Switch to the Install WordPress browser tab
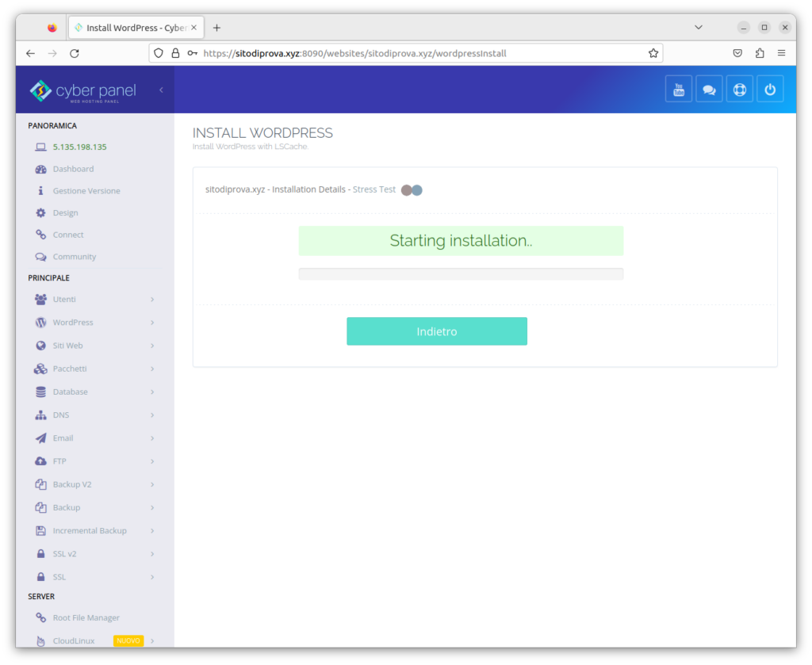Image resolution: width=812 pixels, height=665 pixels. pyautogui.click(x=136, y=28)
